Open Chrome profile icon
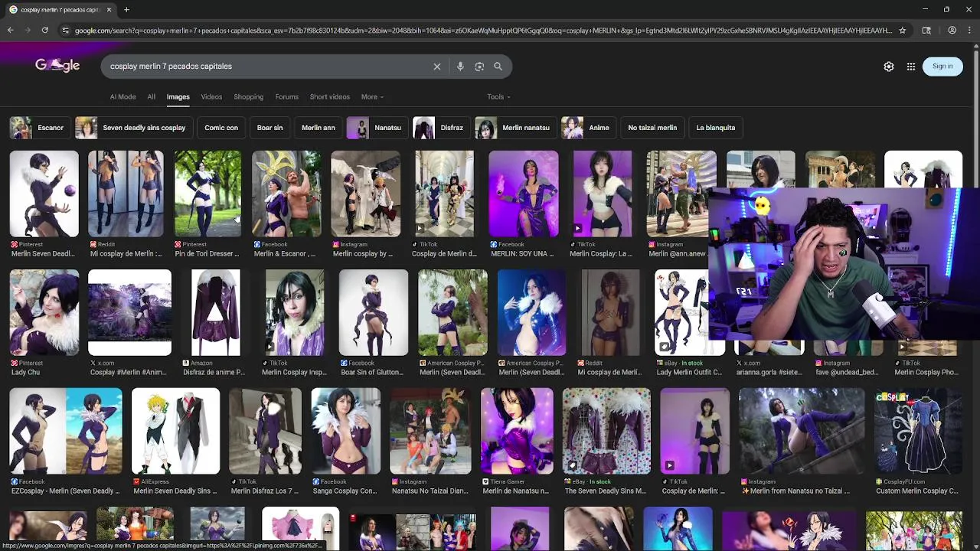980x551 pixels. pos(952,30)
